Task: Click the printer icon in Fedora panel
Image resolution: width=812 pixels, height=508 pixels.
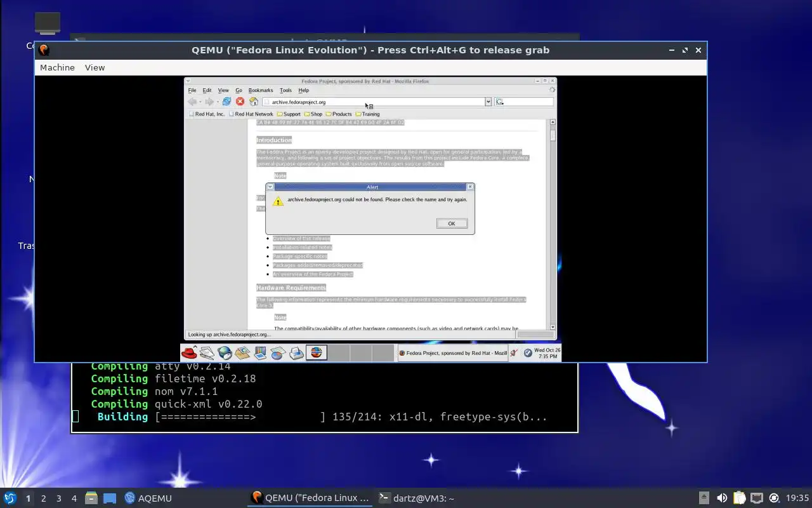Action: (296, 352)
